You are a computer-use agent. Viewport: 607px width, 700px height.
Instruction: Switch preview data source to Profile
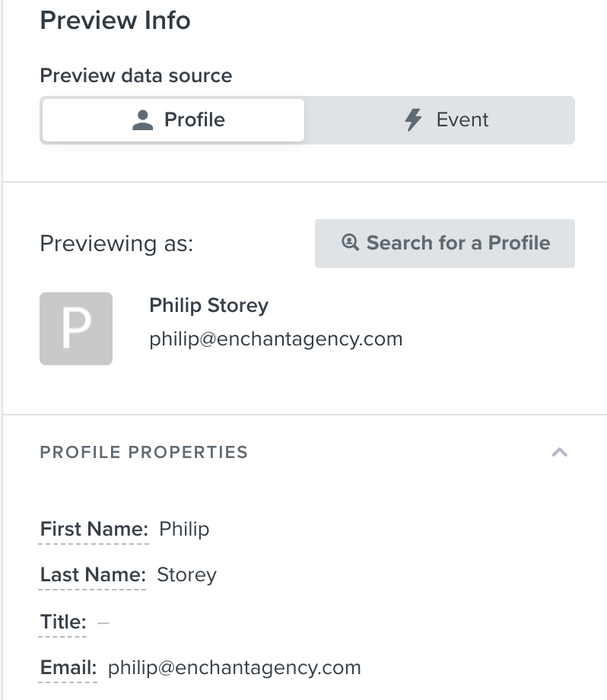[x=173, y=120]
